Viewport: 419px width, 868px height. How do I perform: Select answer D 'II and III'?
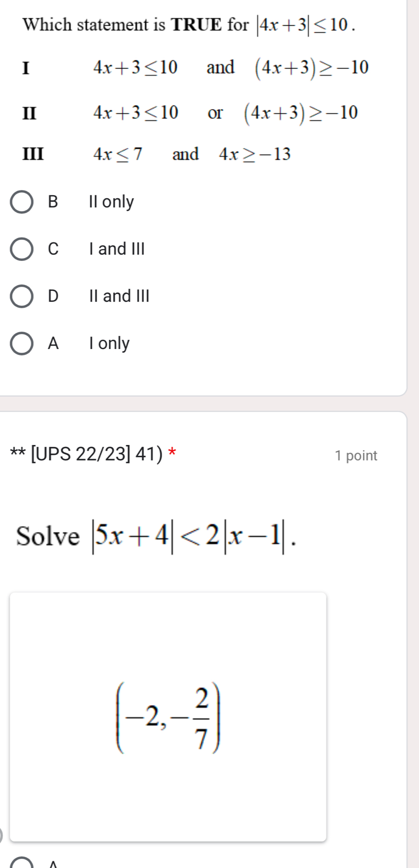(22, 296)
